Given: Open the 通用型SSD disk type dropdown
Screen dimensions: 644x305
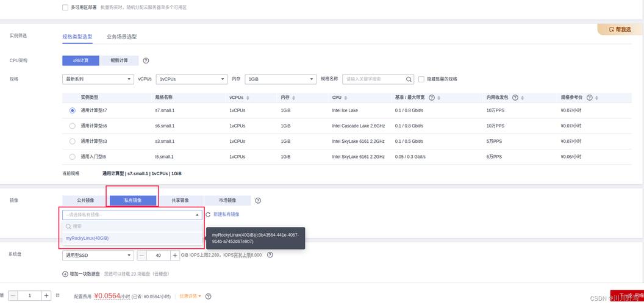Looking at the screenshot, I should pos(98,256).
